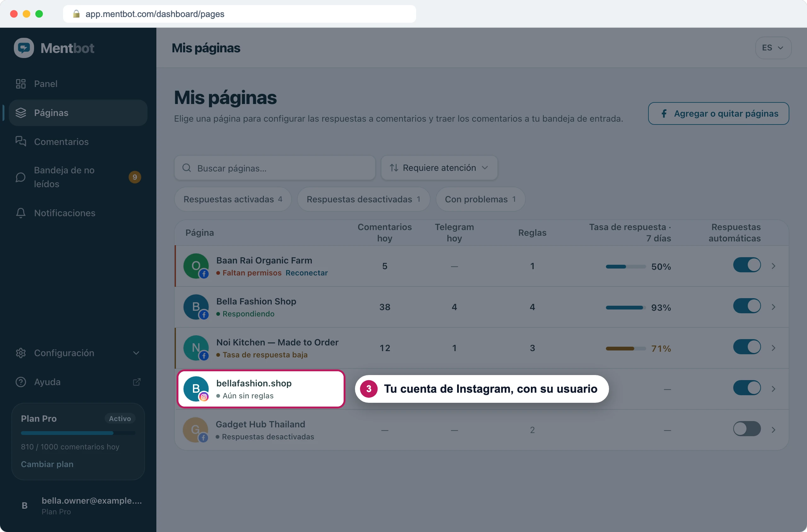The width and height of the screenshot is (807, 532).
Task: Select the Páginas layers icon
Action: tap(21, 113)
